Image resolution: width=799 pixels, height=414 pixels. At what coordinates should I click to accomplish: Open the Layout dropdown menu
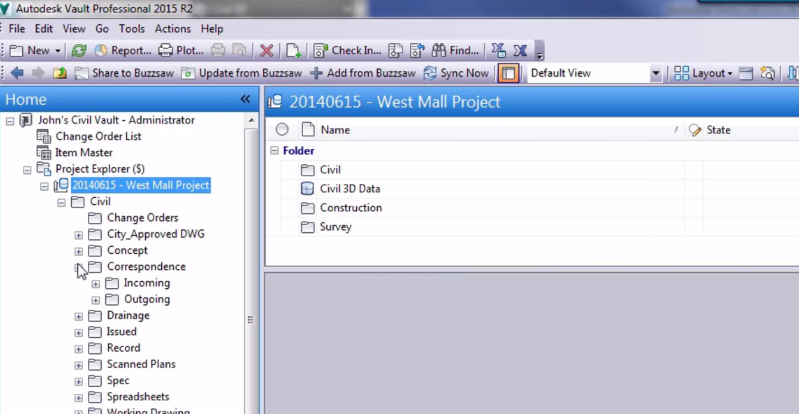703,73
